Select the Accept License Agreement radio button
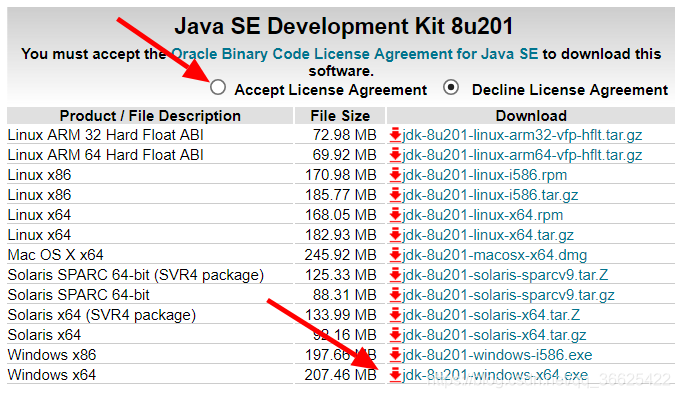 click(x=218, y=88)
